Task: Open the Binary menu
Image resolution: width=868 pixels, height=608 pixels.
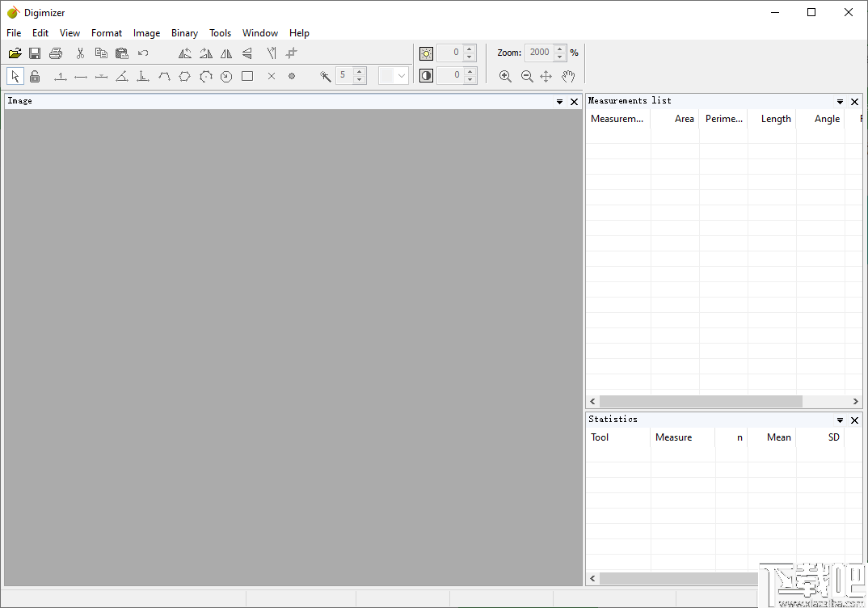Action: 184,33
